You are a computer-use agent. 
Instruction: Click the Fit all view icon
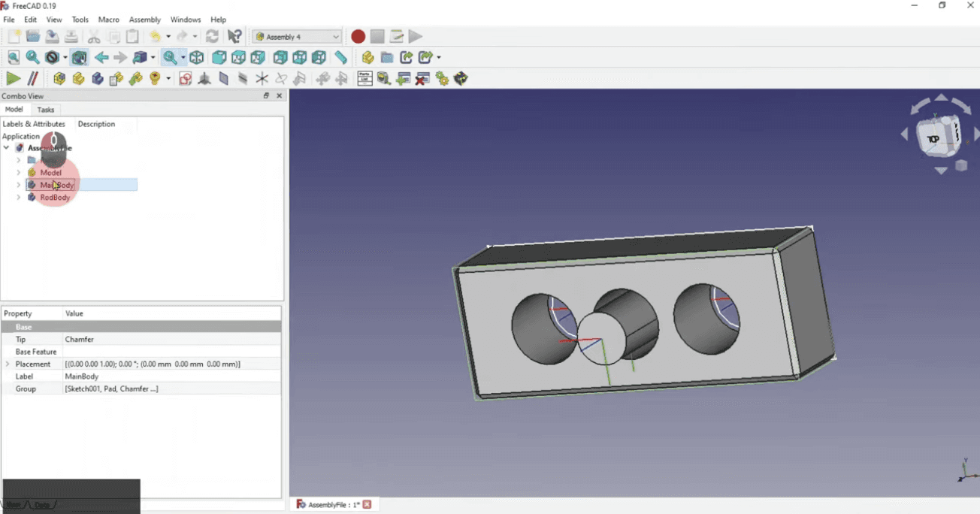coord(14,58)
